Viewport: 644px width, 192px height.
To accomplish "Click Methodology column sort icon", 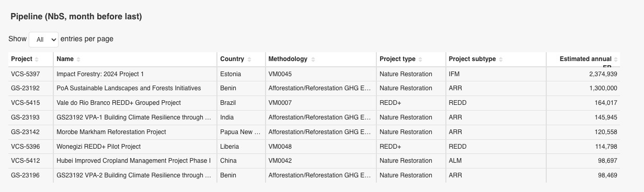I will pyautogui.click(x=312, y=59).
